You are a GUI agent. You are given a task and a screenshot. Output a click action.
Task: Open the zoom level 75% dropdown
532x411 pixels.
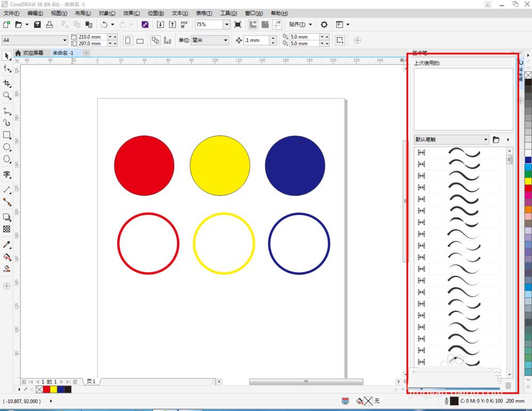coord(227,24)
